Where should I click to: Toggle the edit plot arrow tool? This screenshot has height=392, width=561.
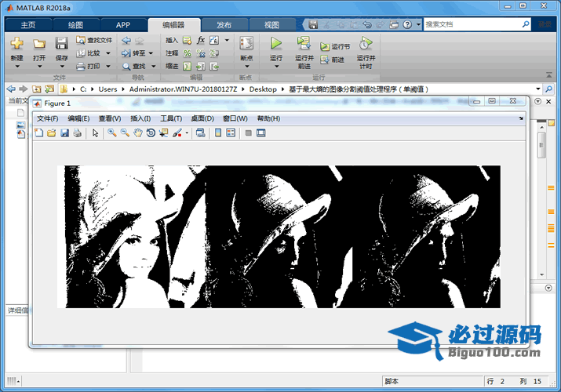(95, 133)
